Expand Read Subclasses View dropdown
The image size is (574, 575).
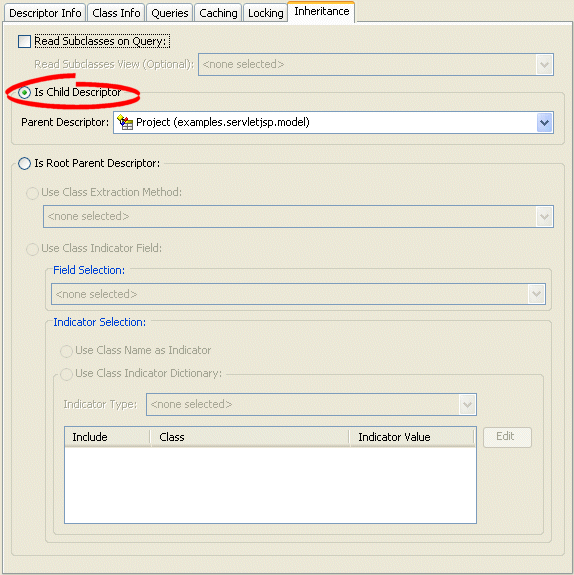pos(545,65)
